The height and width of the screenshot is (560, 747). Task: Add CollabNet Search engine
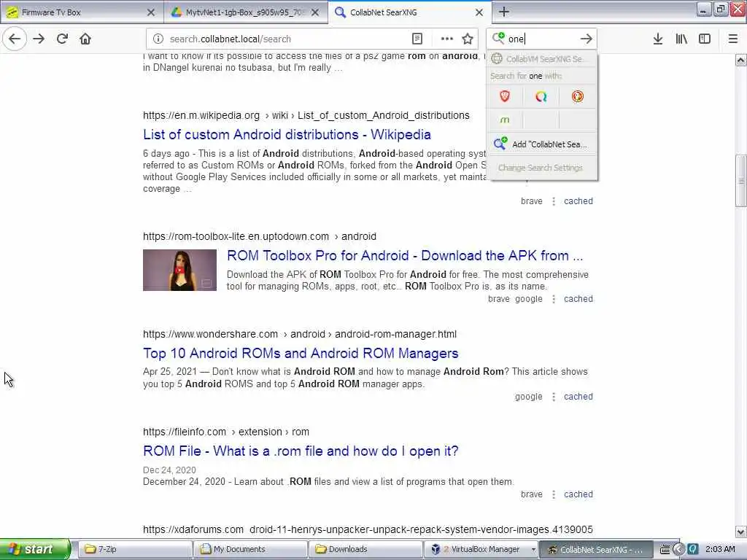(x=542, y=144)
